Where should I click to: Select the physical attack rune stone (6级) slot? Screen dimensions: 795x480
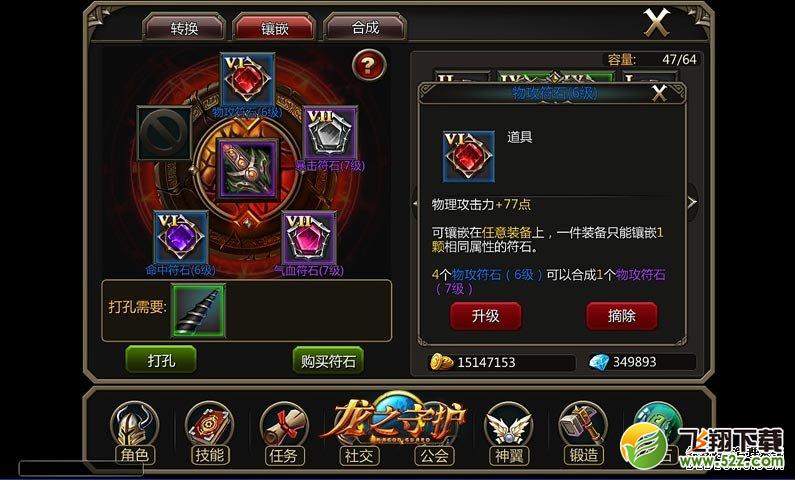tap(248, 80)
